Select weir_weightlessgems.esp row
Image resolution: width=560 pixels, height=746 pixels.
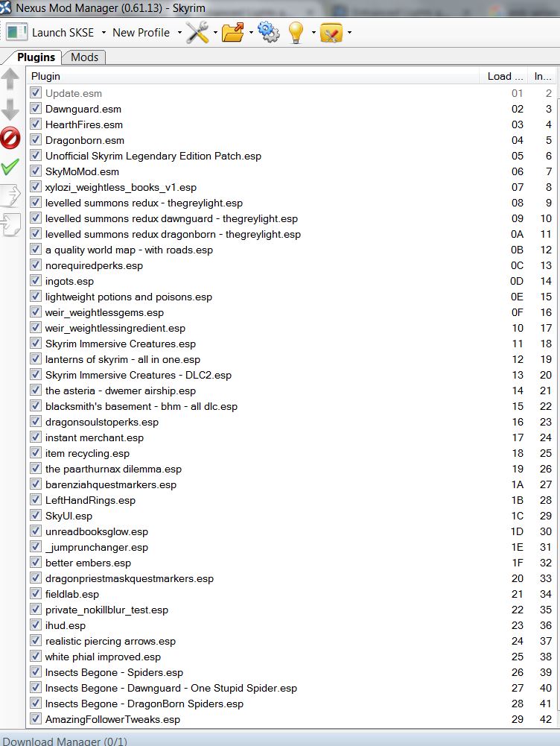(x=291, y=312)
